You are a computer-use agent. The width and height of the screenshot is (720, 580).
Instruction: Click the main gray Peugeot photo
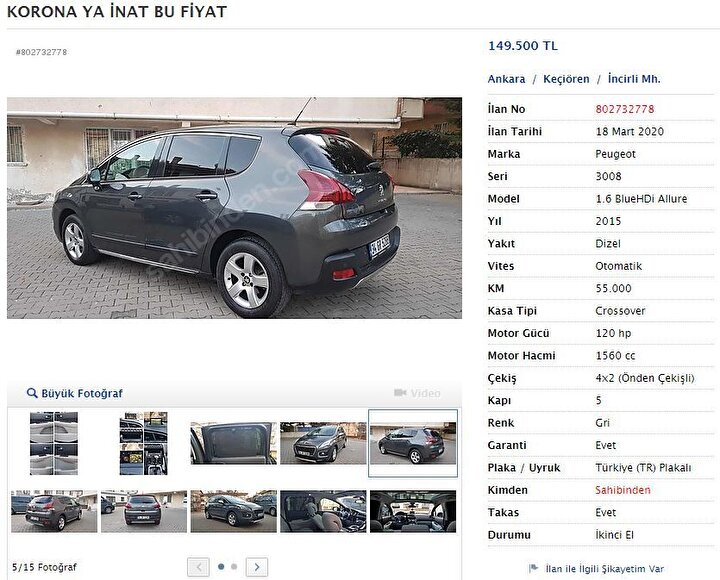click(x=234, y=208)
